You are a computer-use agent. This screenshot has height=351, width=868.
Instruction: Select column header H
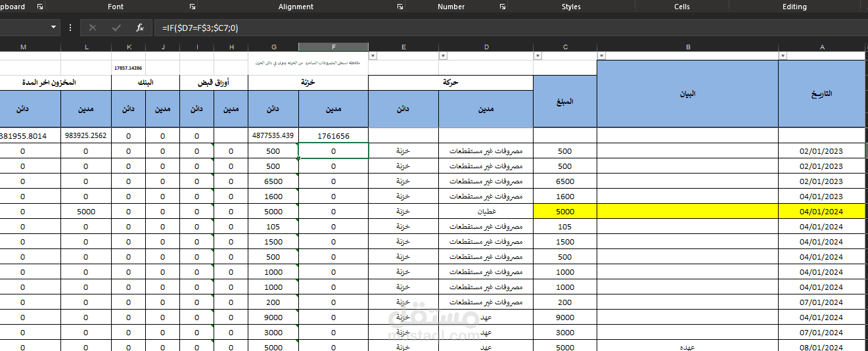(231, 47)
